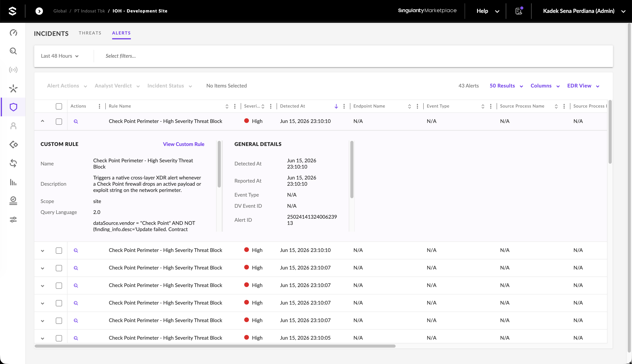
Task: Open the Dashboard gauge icon in sidebar
Action: click(13, 33)
